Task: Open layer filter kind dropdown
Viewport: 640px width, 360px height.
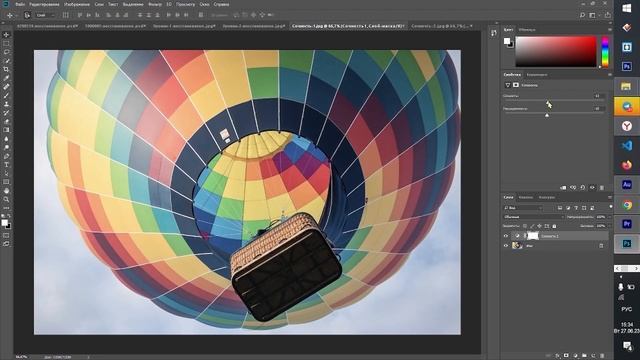Action: coord(523,208)
